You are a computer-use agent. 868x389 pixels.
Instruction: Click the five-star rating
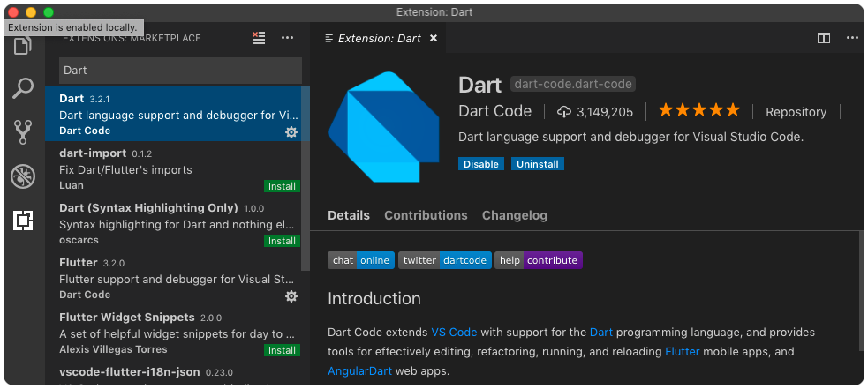(x=699, y=110)
